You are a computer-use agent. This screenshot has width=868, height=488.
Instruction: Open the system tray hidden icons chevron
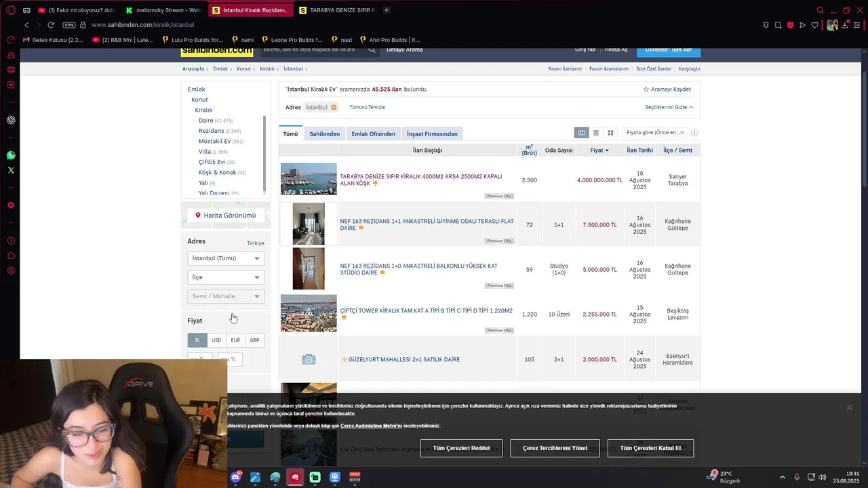click(782, 477)
